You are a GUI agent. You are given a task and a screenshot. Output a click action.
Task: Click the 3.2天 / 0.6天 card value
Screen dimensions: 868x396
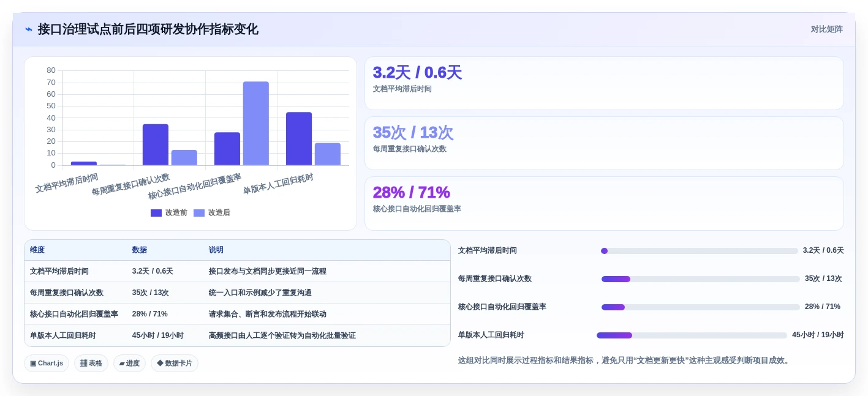coord(417,73)
